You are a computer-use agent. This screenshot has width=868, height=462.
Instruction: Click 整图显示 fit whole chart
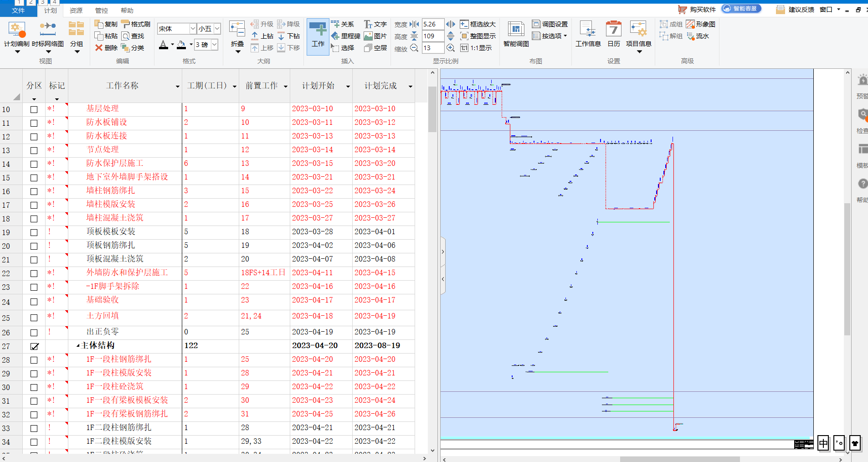(478, 36)
